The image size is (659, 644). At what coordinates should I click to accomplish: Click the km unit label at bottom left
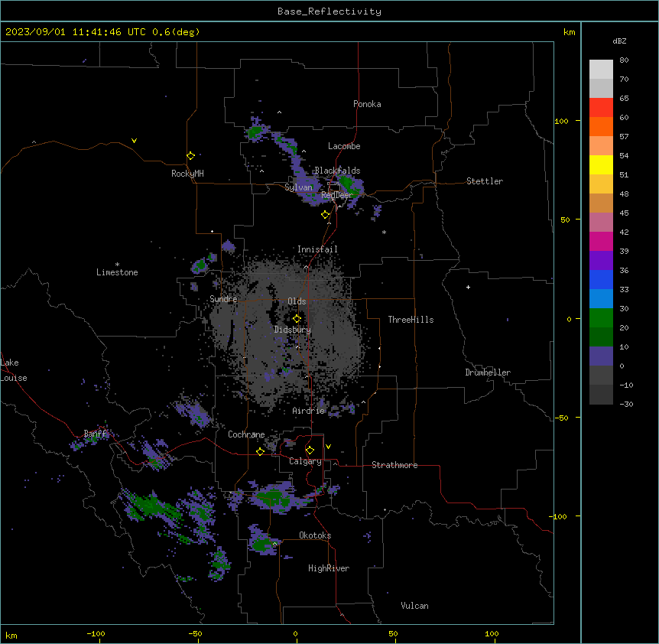11,635
